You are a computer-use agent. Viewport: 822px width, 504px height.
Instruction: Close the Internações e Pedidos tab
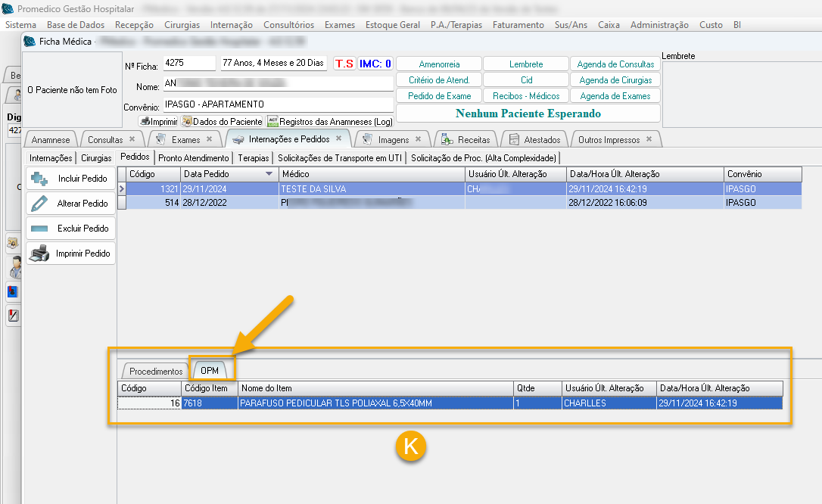(x=339, y=139)
